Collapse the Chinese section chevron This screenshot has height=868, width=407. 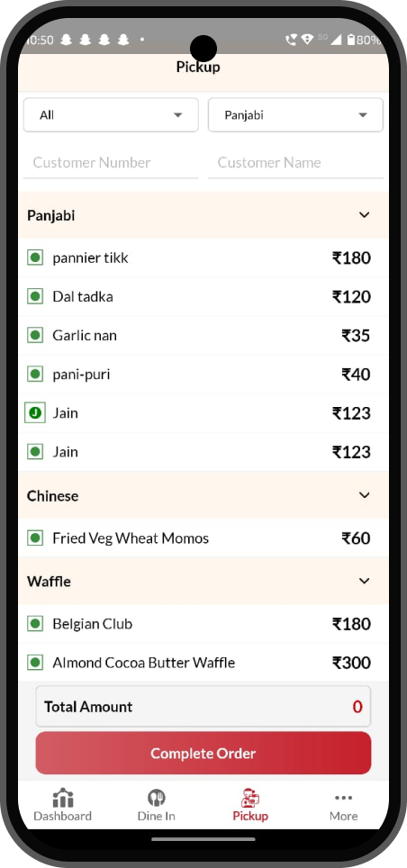(365, 495)
